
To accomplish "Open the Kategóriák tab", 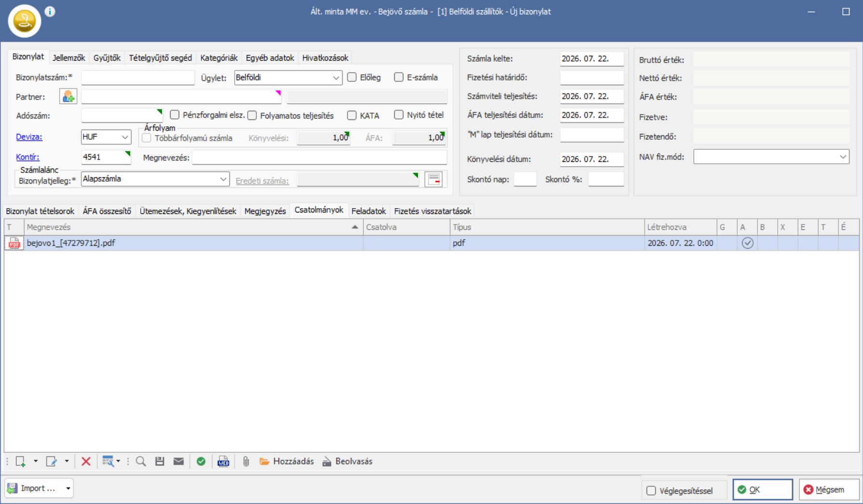I will [x=219, y=58].
